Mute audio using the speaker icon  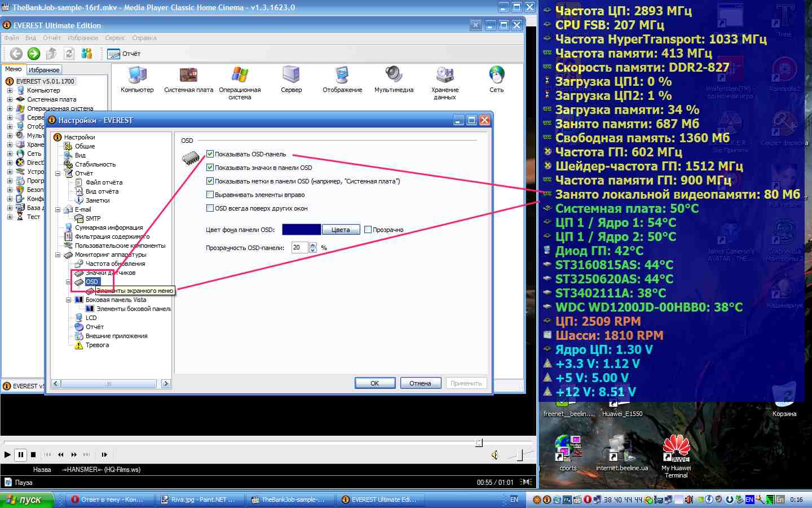point(495,455)
